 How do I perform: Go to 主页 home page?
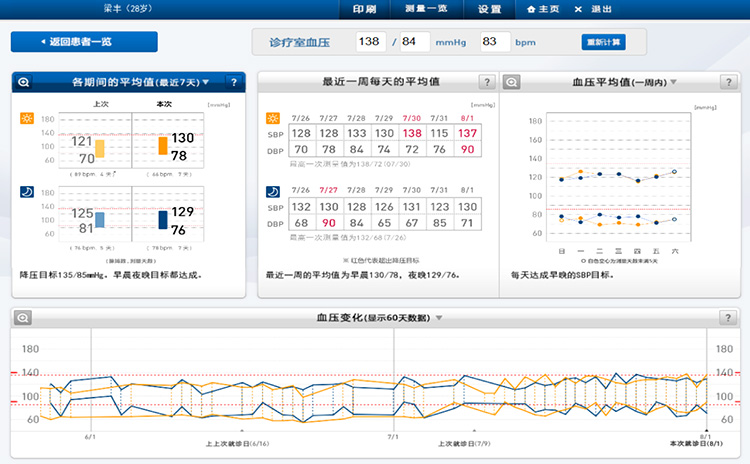[x=543, y=9]
